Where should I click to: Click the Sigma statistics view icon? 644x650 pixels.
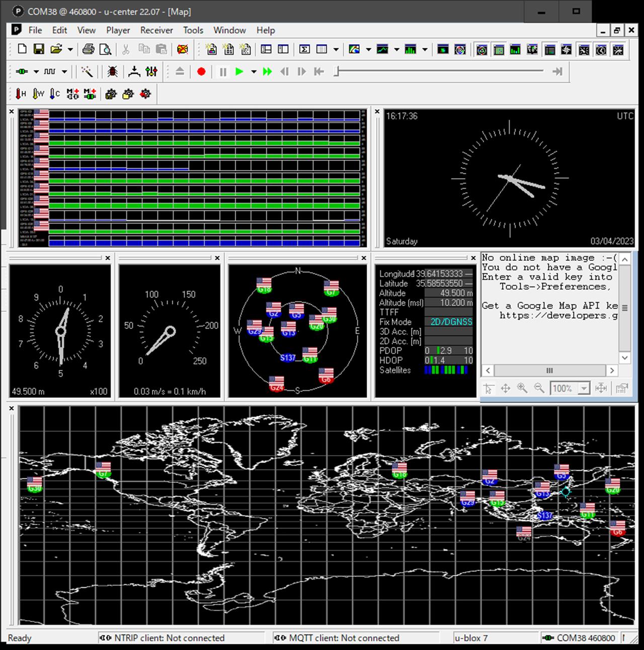click(x=304, y=49)
